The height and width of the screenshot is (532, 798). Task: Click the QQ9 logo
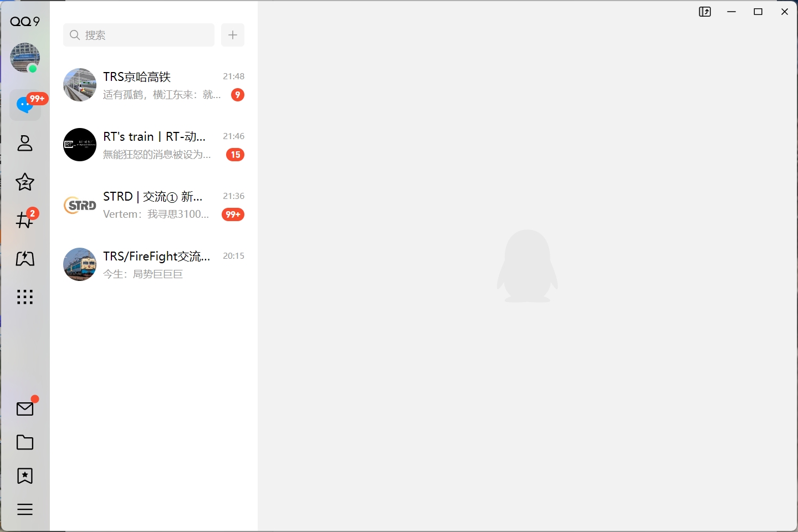click(x=25, y=22)
